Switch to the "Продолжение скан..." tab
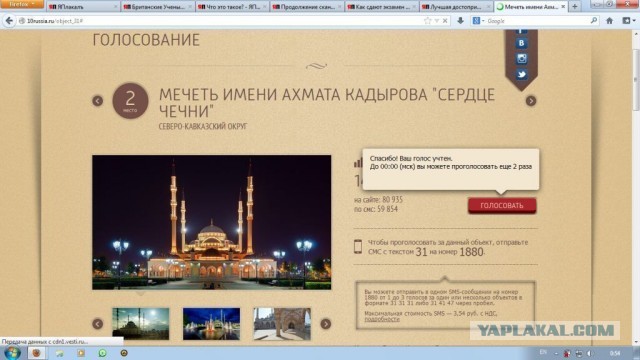The height and width of the screenshot is (360, 640). click(x=307, y=7)
